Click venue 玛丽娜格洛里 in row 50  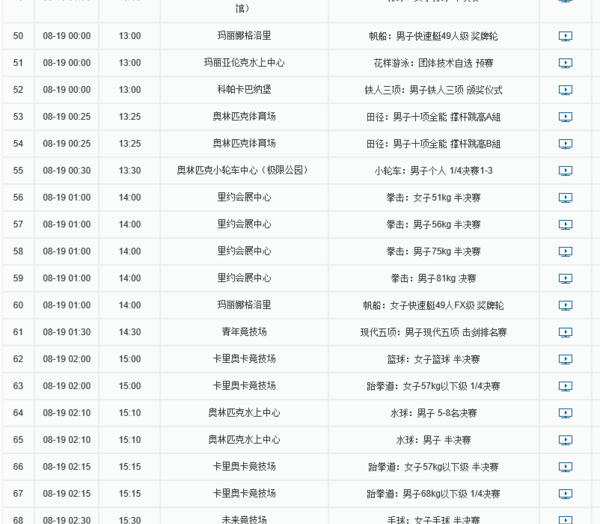[x=244, y=36]
